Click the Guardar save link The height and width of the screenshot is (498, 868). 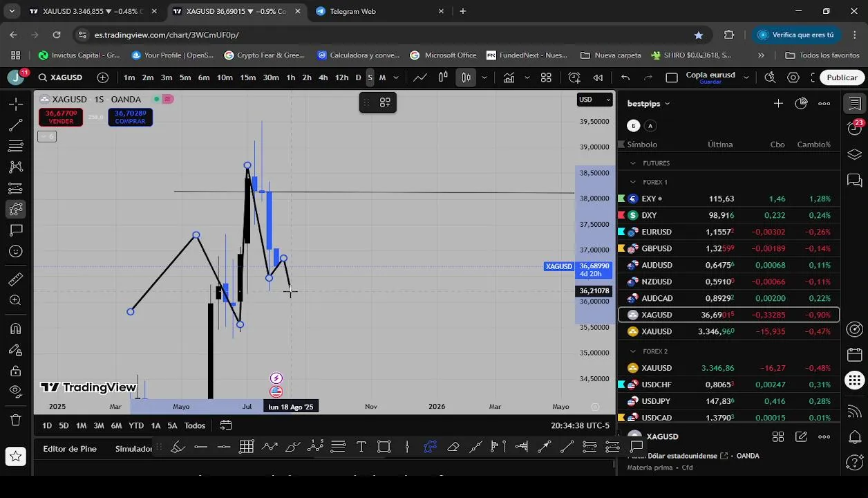tap(710, 82)
